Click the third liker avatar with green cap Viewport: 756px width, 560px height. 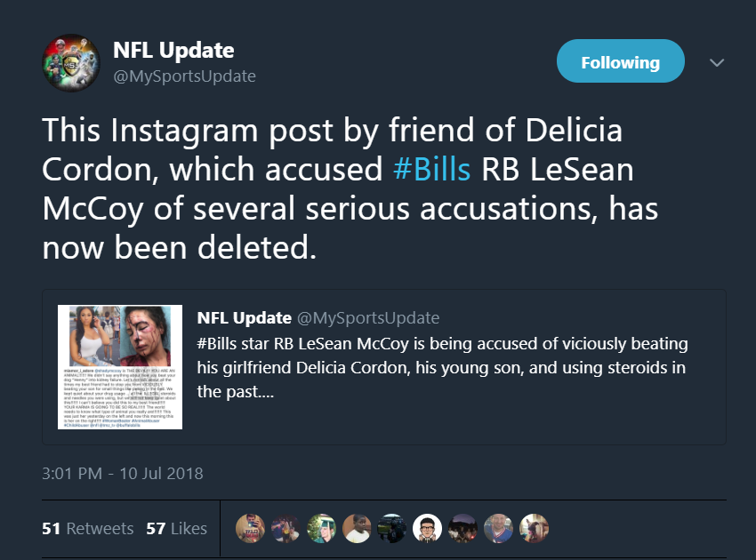pyautogui.click(x=321, y=528)
